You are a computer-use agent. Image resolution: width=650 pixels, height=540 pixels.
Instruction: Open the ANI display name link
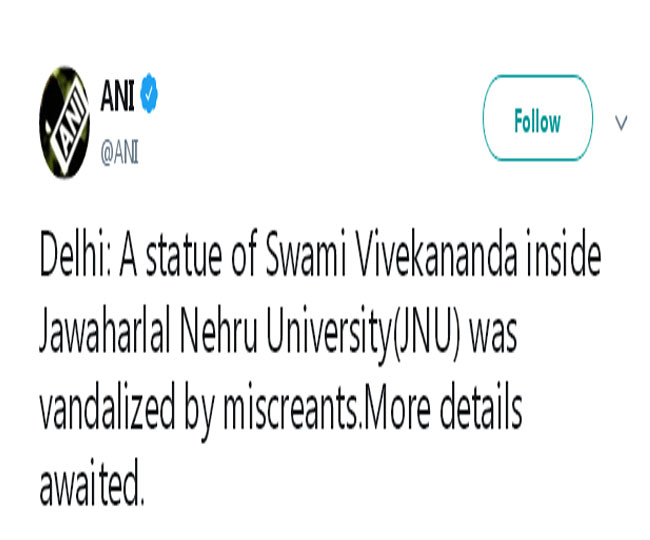(x=119, y=95)
